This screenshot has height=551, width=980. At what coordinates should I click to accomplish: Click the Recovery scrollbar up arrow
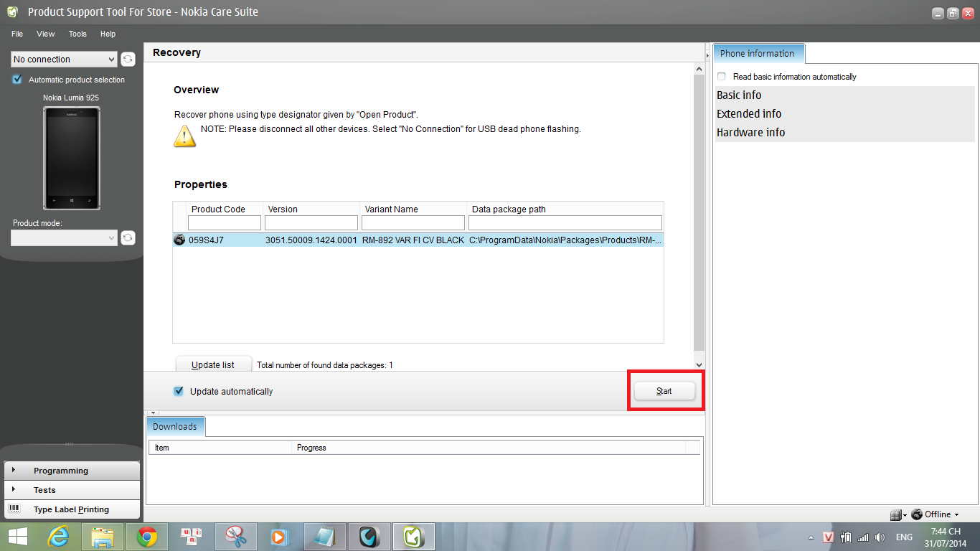click(x=699, y=69)
